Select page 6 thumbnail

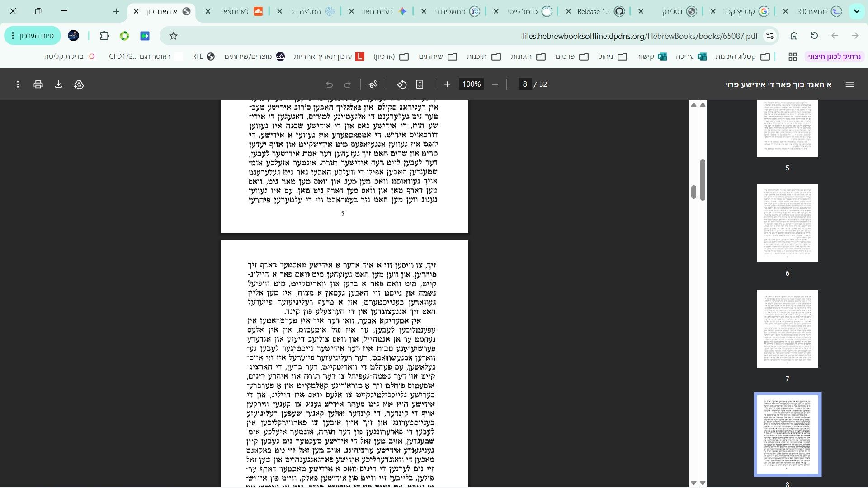(788, 223)
